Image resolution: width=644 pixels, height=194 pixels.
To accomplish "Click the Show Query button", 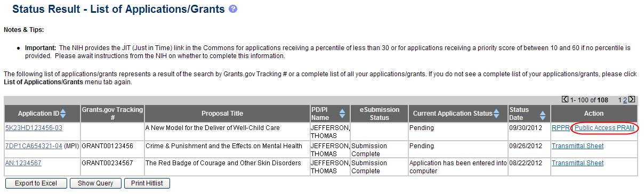I will coord(95,183).
